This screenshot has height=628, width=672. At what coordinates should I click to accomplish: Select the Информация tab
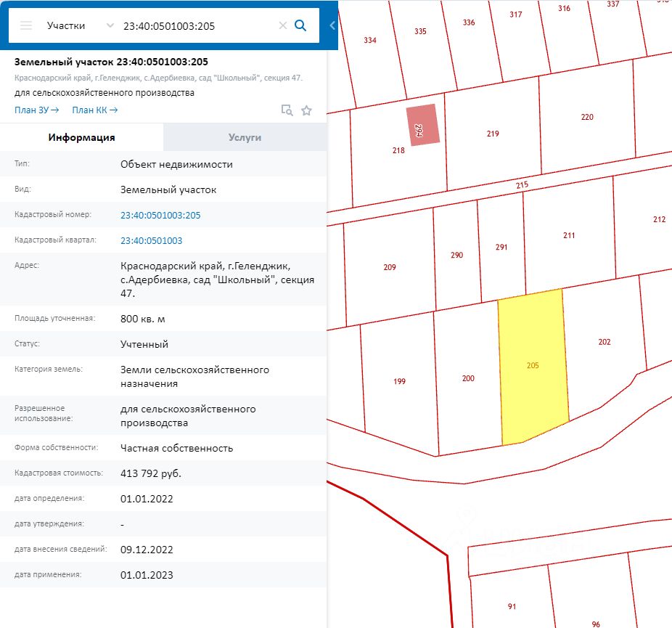[x=81, y=137]
